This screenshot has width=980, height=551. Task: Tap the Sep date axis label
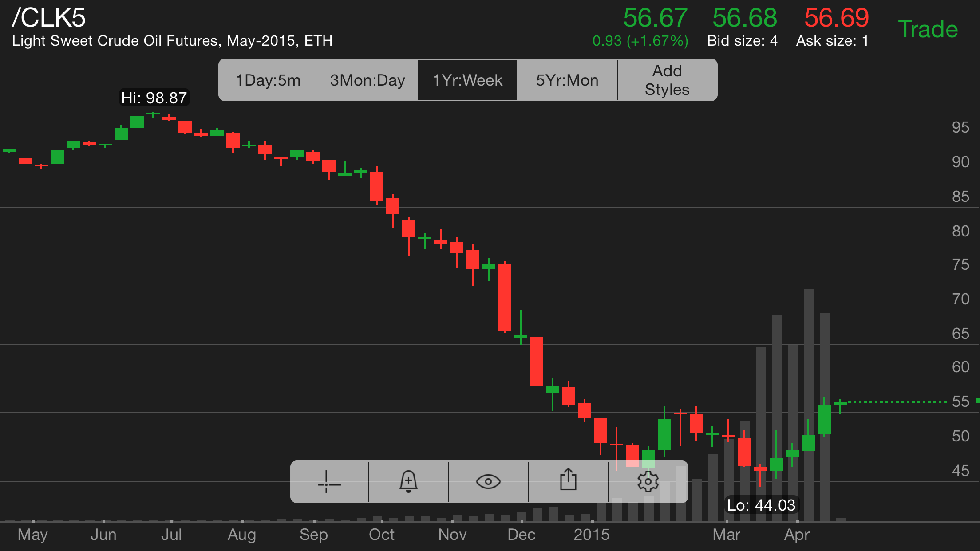click(314, 535)
